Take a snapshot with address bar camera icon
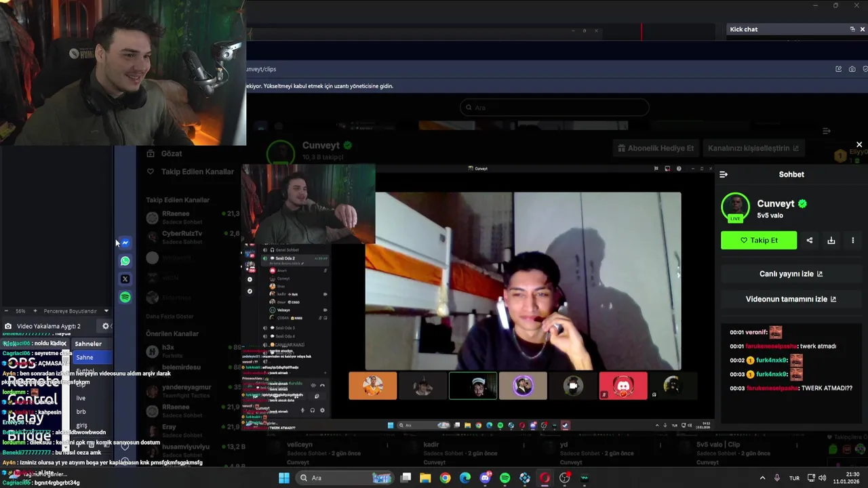This screenshot has height=488, width=868. [x=852, y=69]
